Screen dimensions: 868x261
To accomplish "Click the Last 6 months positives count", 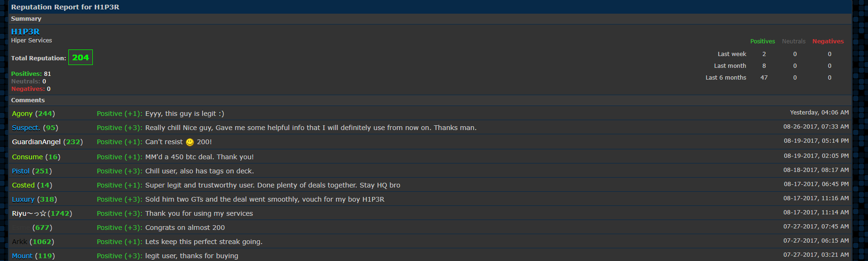I will click(764, 78).
